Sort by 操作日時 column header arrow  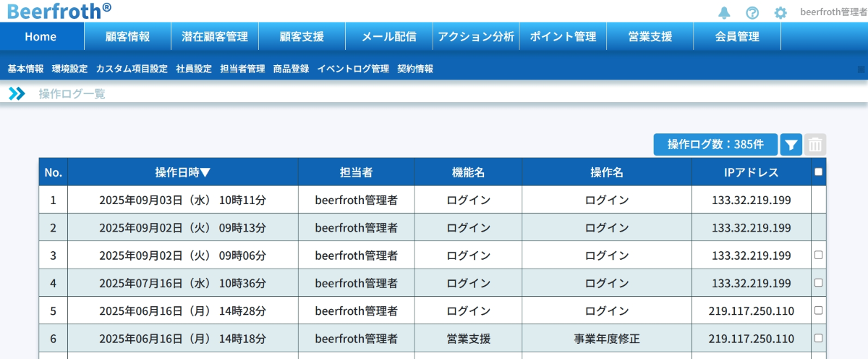205,172
